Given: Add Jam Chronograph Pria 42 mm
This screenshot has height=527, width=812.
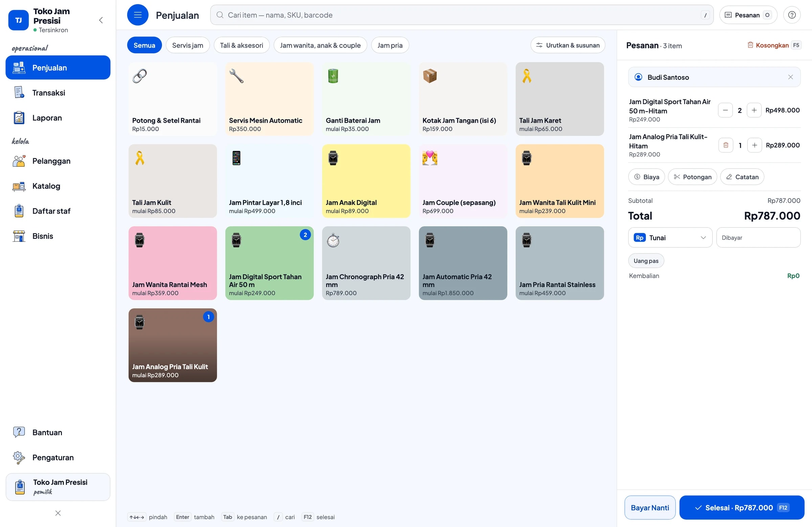Looking at the screenshot, I should (366, 263).
